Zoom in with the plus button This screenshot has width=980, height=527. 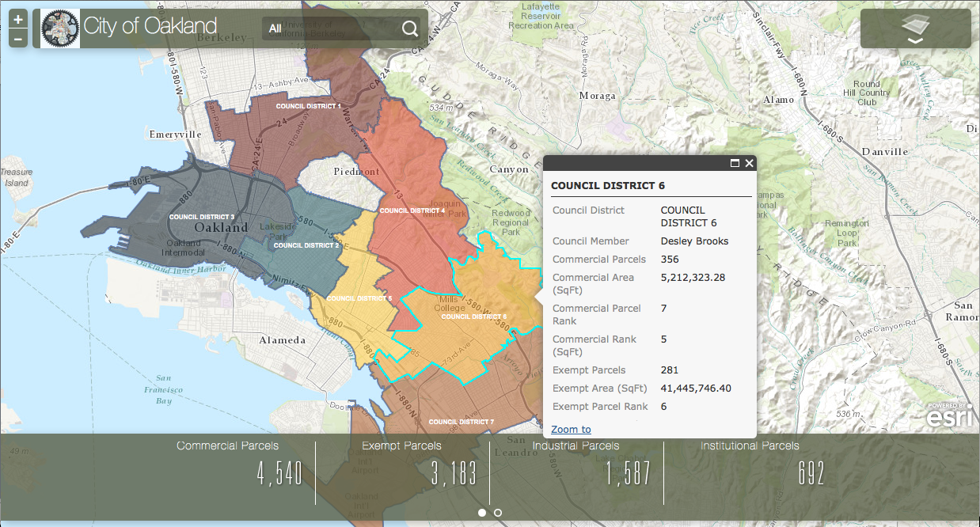click(x=18, y=20)
